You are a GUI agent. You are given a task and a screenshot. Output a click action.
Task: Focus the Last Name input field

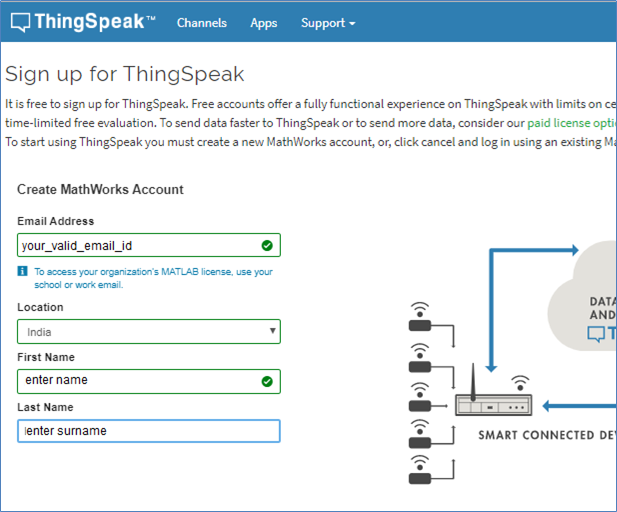pyautogui.click(x=149, y=431)
